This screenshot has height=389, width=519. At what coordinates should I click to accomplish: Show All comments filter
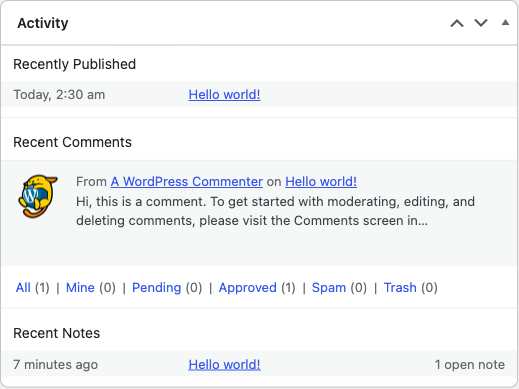23,288
